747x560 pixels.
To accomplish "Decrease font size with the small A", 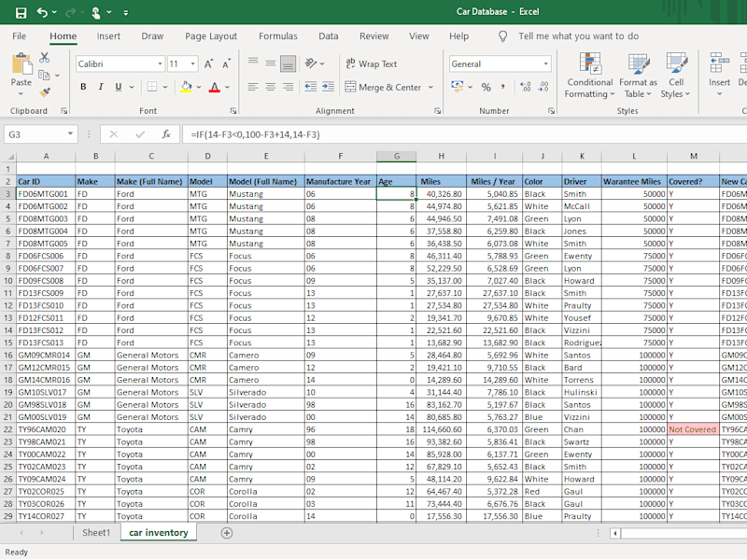I will pos(226,63).
